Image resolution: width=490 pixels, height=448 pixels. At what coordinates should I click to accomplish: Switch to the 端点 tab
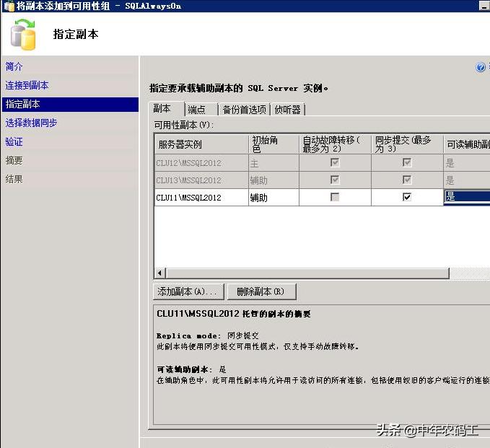tap(201, 110)
